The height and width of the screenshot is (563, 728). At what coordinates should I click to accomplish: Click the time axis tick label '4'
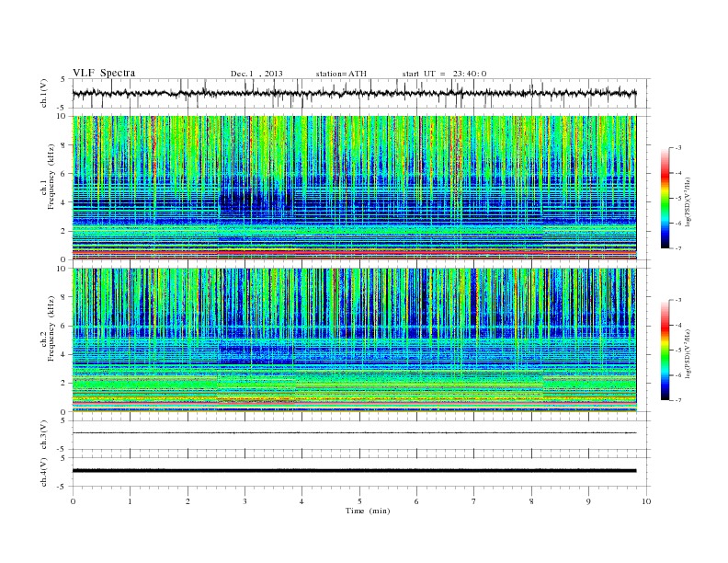pyautogui.click(x=301, y=501)
